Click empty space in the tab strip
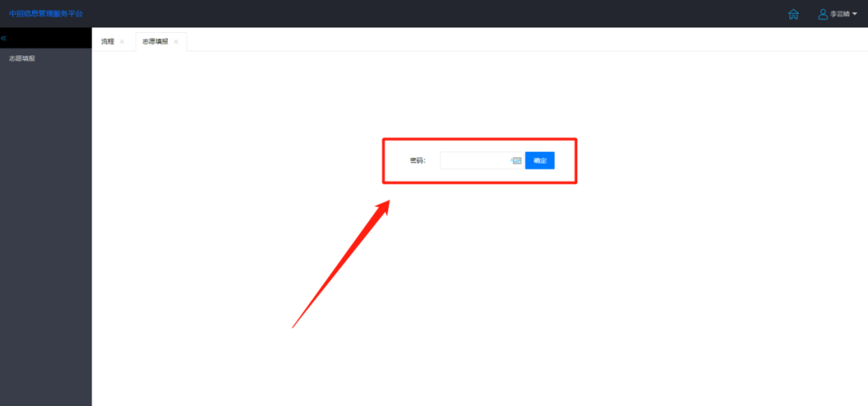Viewport: 868px width, 406px height. pos(526,40)
